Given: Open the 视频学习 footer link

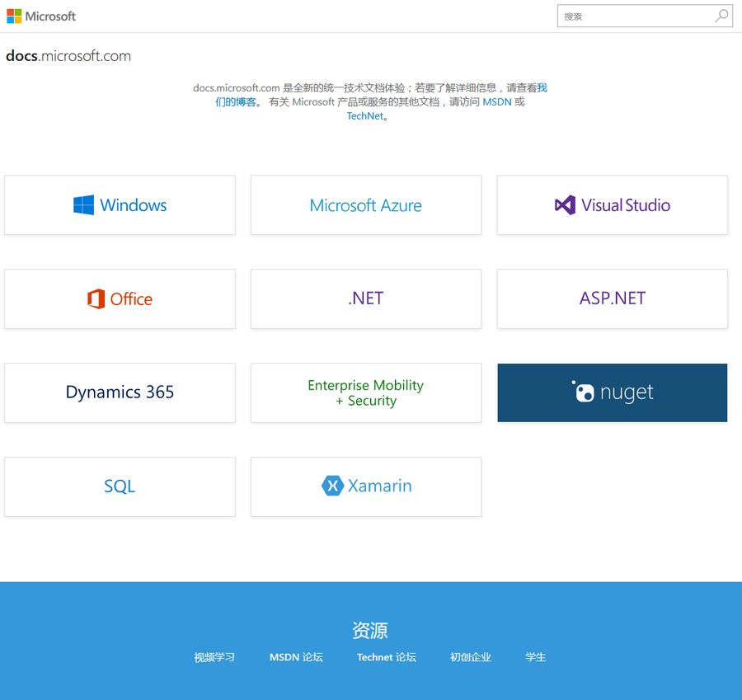Looking at the screenshot, I should pos(214,657).
